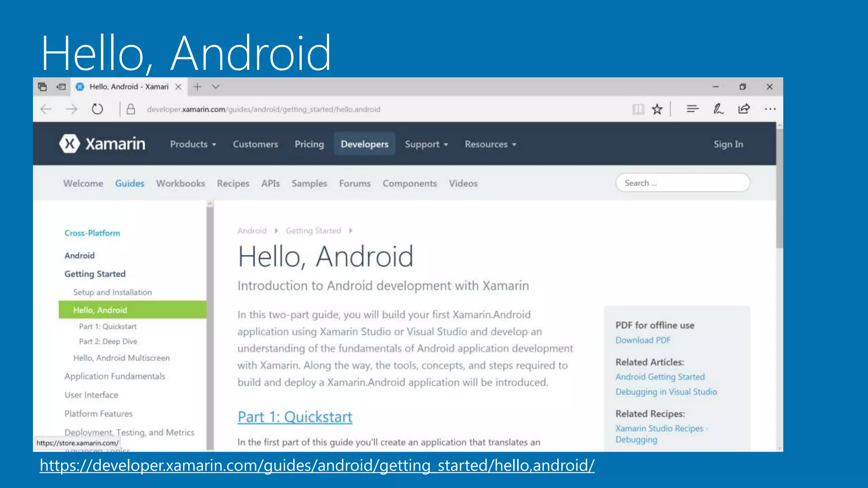Expand the Products dropdown
Screen dimensions: 868x488
coord(193,144)
